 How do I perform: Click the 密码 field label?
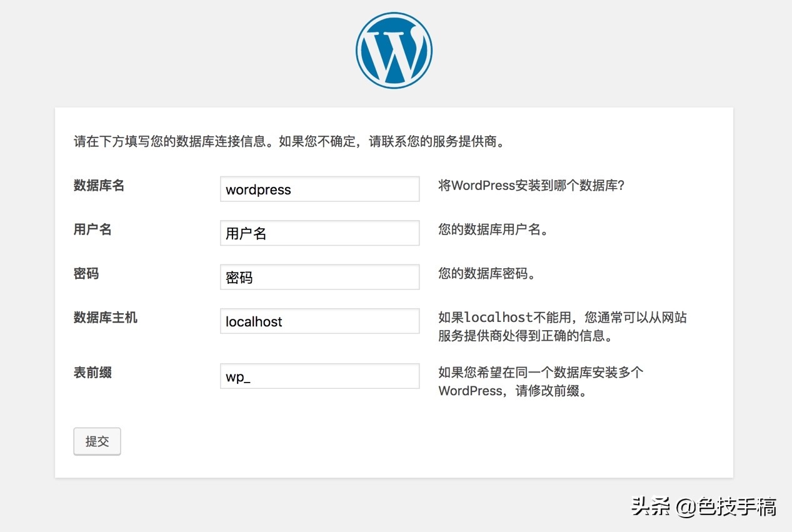pos(86,274)
